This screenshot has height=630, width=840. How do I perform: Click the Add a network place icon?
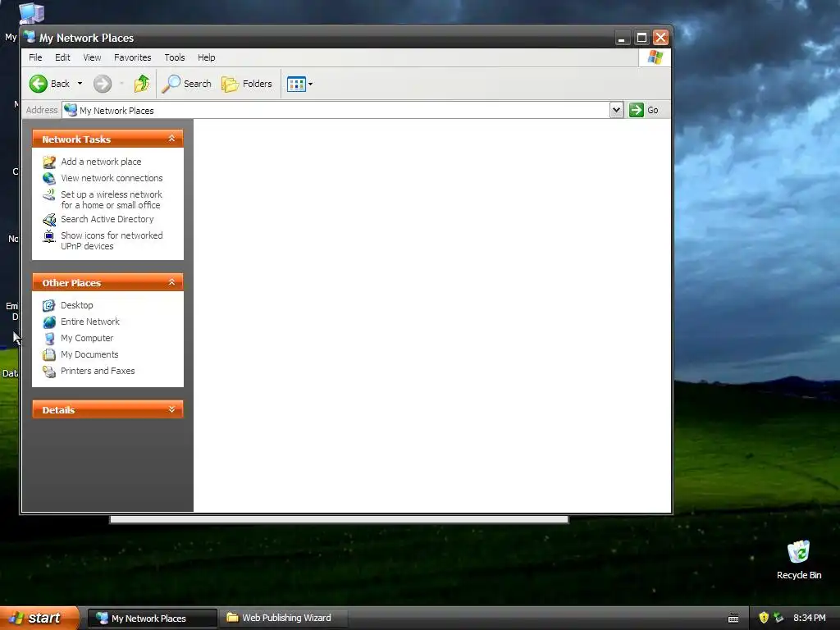[x=49, y=162]
